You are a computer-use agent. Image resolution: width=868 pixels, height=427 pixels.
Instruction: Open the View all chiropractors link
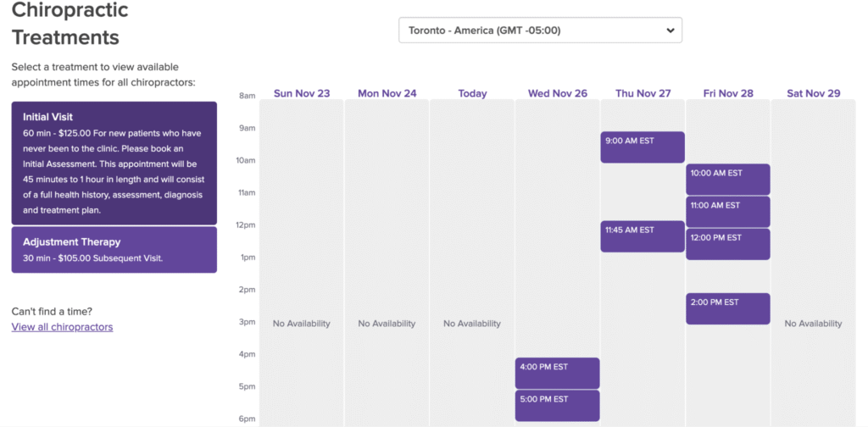click(x=62, y=327)
